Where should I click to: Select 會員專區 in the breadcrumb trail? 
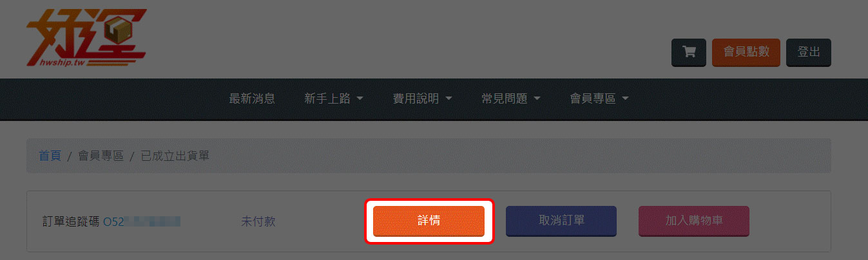[x=101, y=156]
